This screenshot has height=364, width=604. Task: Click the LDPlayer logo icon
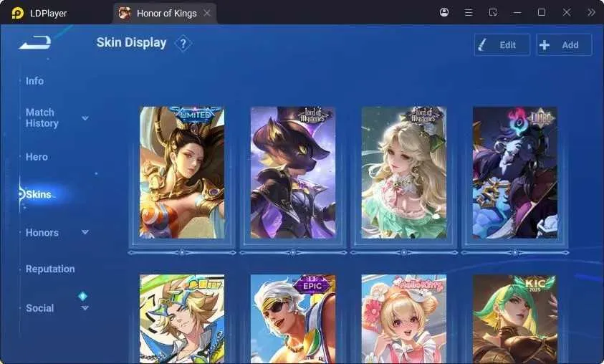17,13
